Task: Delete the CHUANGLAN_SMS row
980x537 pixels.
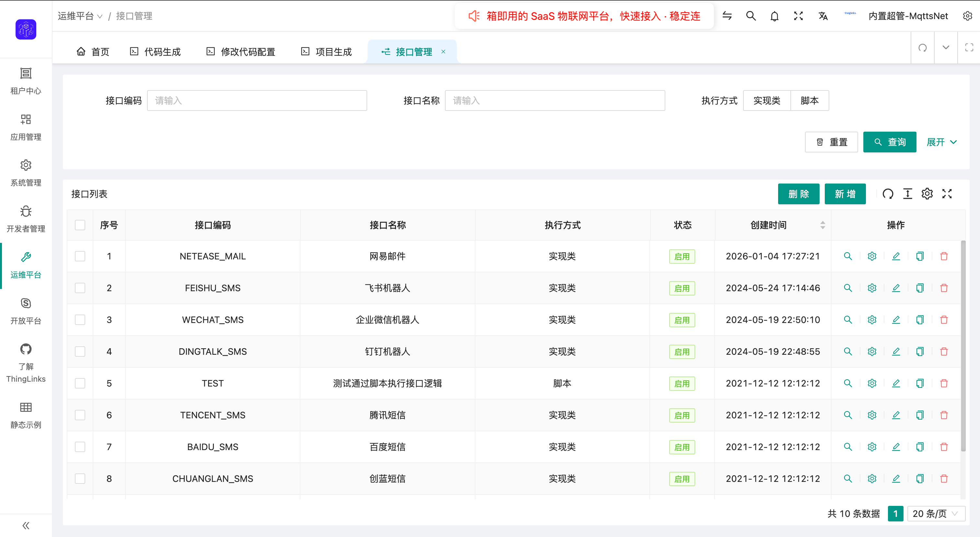Action: [x=944, y=478]
